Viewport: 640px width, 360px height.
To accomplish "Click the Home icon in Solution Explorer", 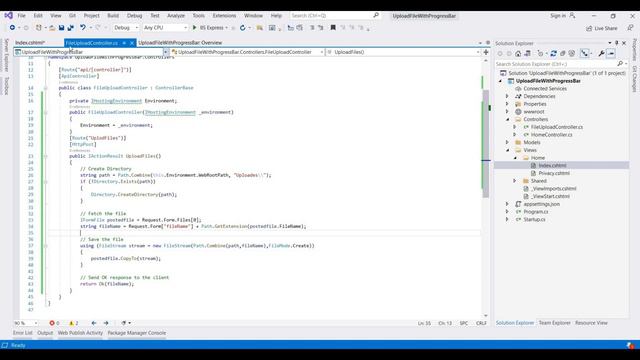I will [518, 53].
